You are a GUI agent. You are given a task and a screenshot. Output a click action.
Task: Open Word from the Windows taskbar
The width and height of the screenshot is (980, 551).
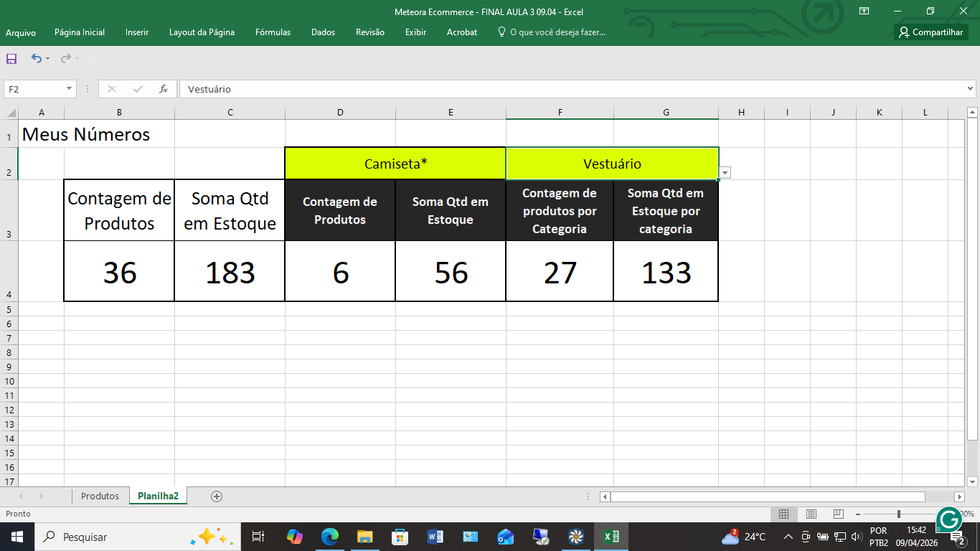435,537
